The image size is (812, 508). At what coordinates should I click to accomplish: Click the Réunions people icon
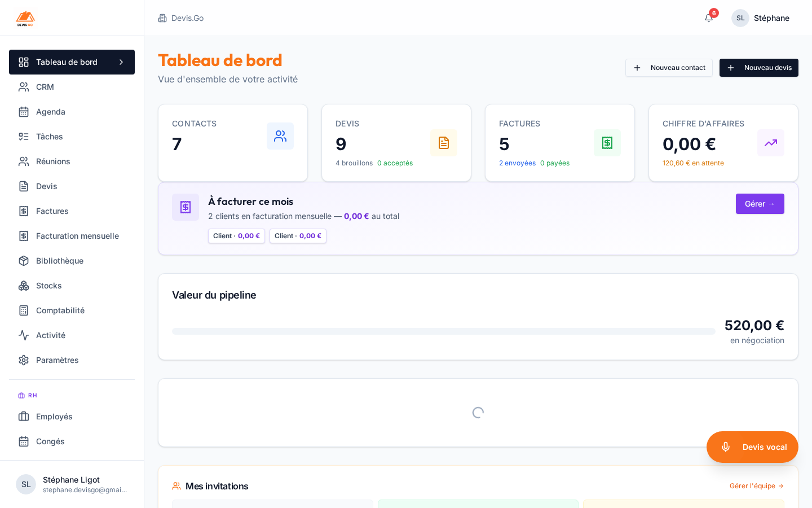(x=24, y=161)
